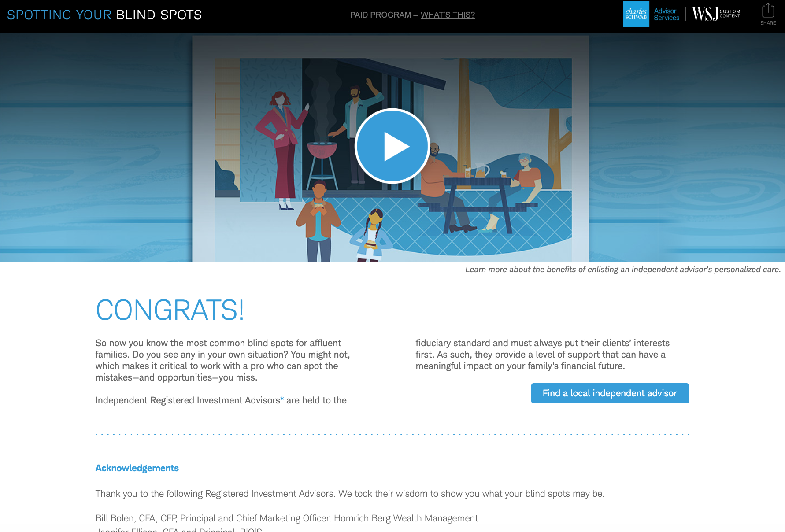This screenshot has height=532, width=785.
Task: Click the italic video caption text
Action: click(622, 270)
